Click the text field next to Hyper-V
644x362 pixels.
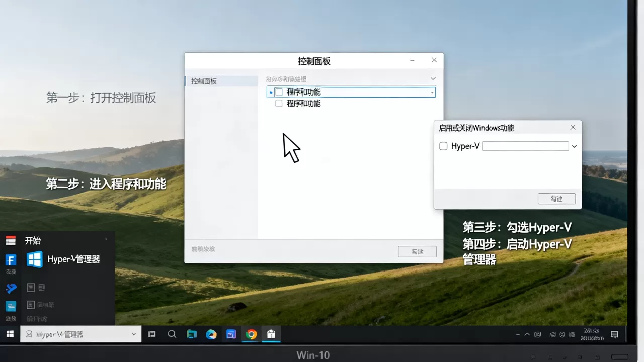(525, 146)
